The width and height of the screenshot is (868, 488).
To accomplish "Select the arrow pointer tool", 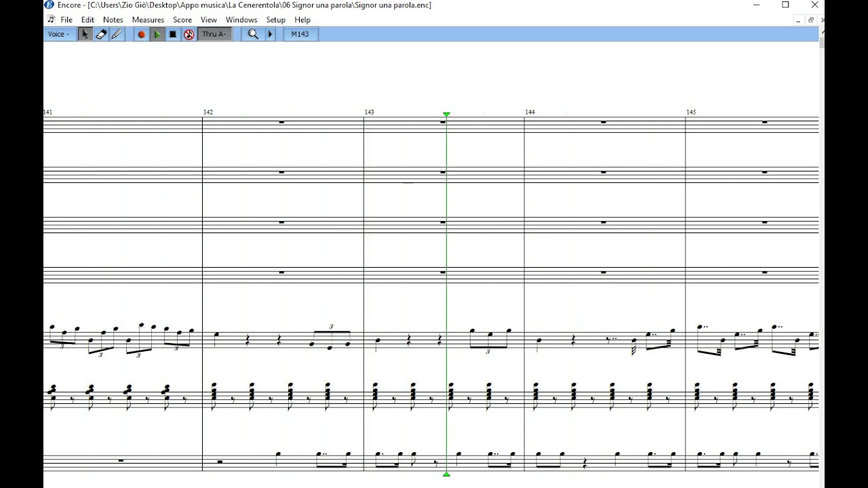I will click(85, 34).
